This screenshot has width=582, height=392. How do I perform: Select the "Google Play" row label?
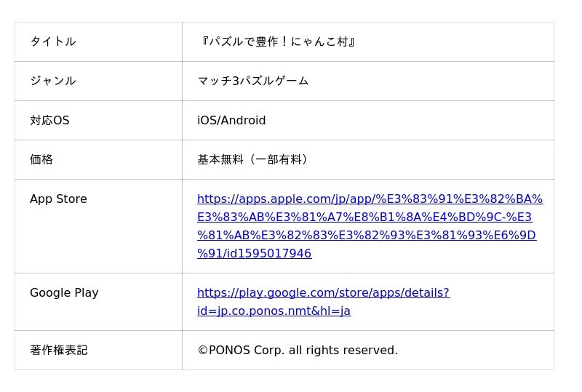tap(64, 292)
